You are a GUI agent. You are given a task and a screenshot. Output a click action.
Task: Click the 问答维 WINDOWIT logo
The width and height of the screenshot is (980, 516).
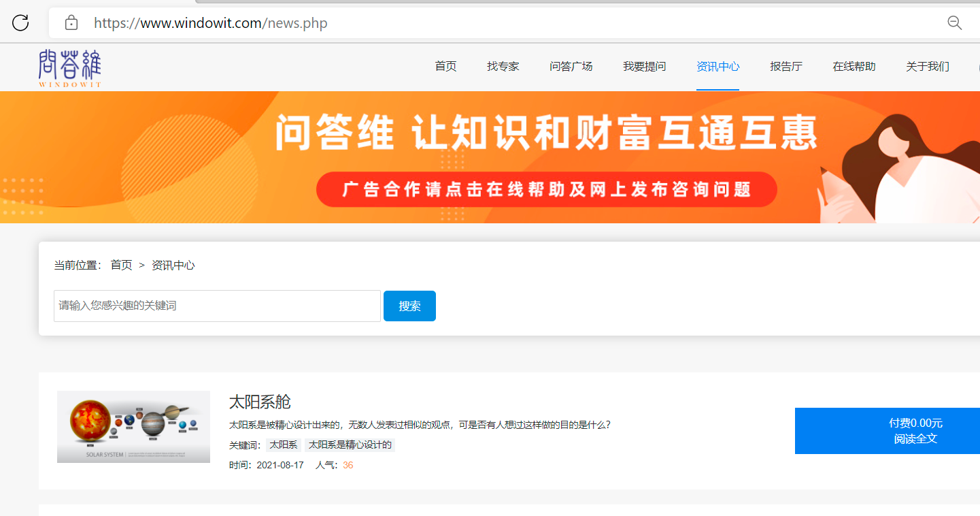[x=69, y=67]
